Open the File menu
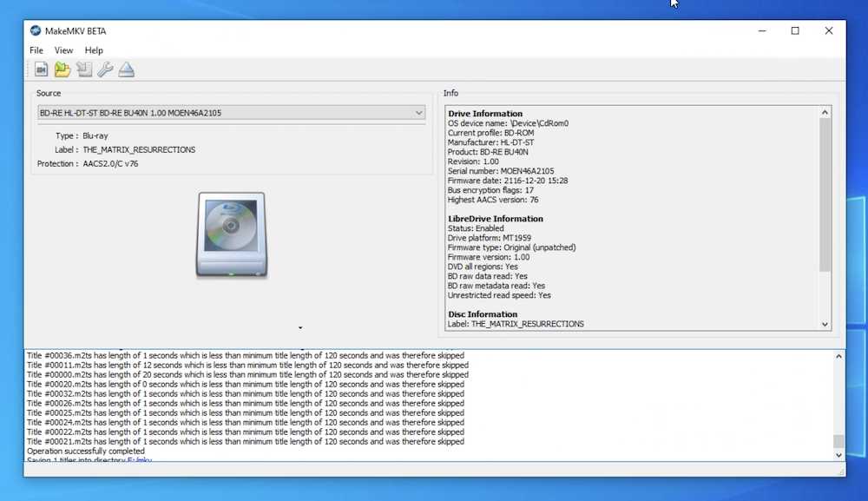Viewport: 868px width, 501px height. click(36, 50)
